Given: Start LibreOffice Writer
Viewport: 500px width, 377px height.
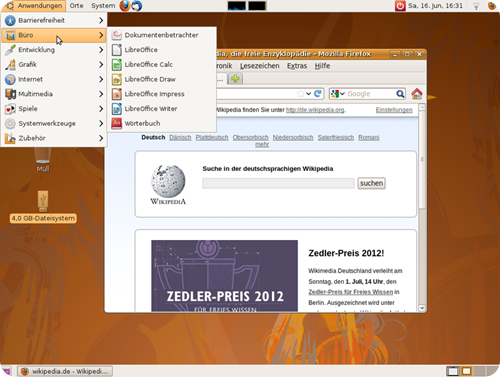Looking at the screenshot, I should pos(162,109).
